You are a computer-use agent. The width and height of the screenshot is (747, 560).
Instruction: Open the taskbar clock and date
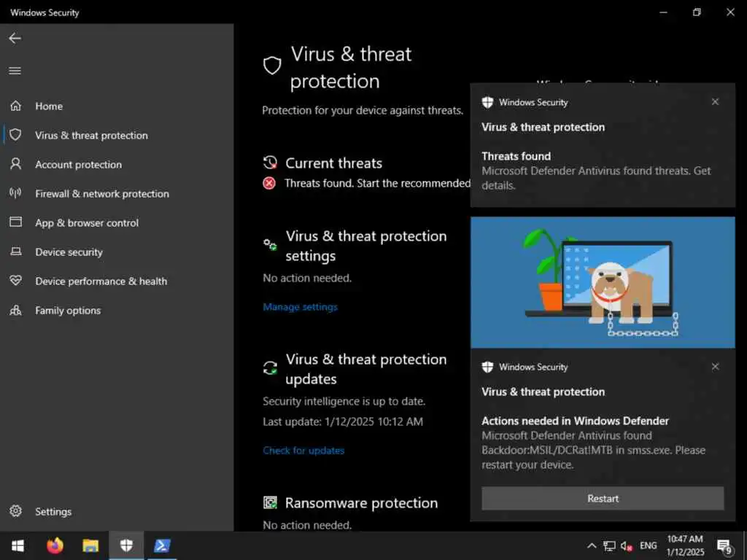685,545
